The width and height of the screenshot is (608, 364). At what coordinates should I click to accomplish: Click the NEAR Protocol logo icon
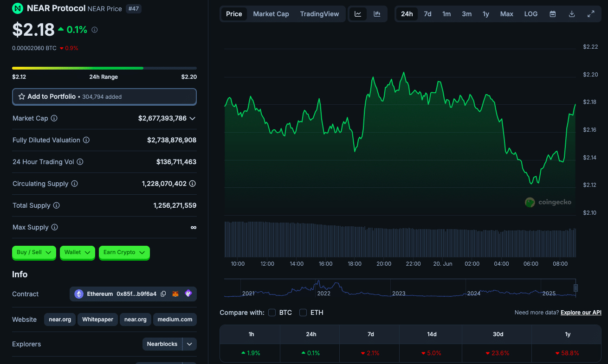[x=18, y=8]
